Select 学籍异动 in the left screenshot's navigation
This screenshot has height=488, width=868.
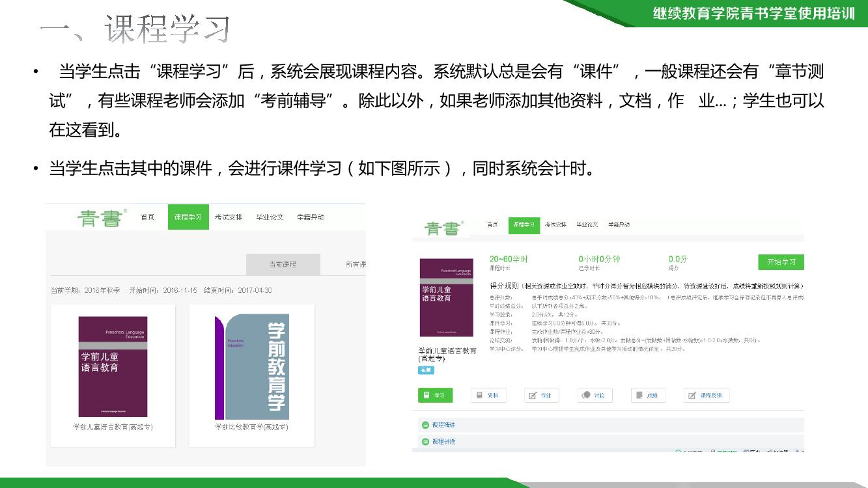click(x=311, y=217)
